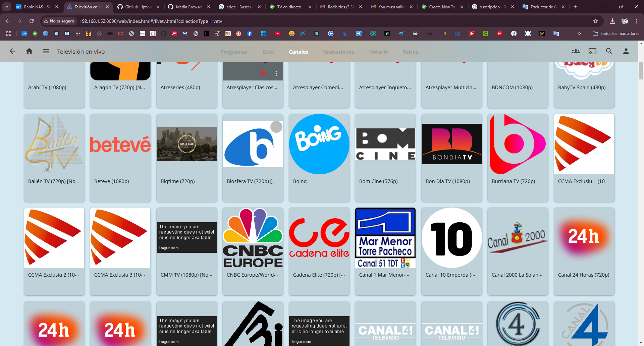Open a new browser tab
644x346 pixels.
pos(575,7)
